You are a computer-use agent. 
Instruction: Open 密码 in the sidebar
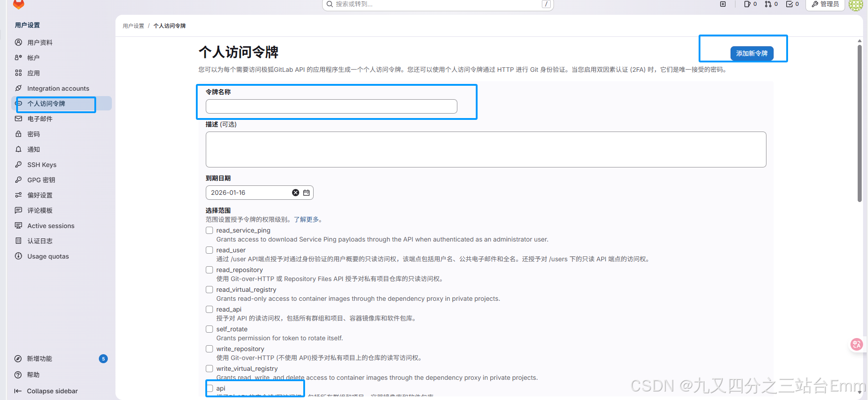[62, 134]
